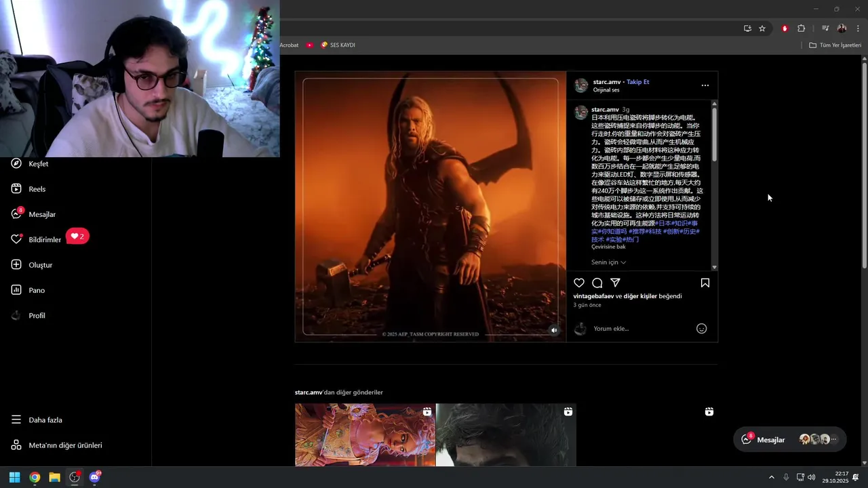Image resolution: width=868 pixels, height=488 pixels.
Task: Open Discord from the taskbar
Action: [x=94, y=477]
